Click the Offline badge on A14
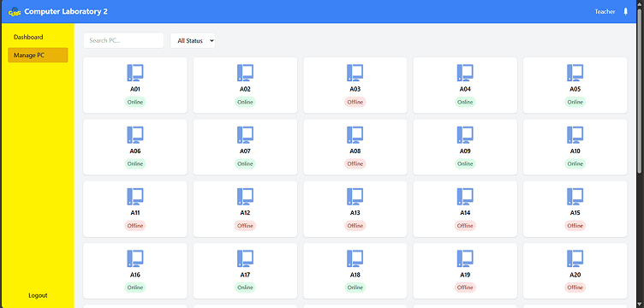The image size is (644, 308). coord(465,226)
